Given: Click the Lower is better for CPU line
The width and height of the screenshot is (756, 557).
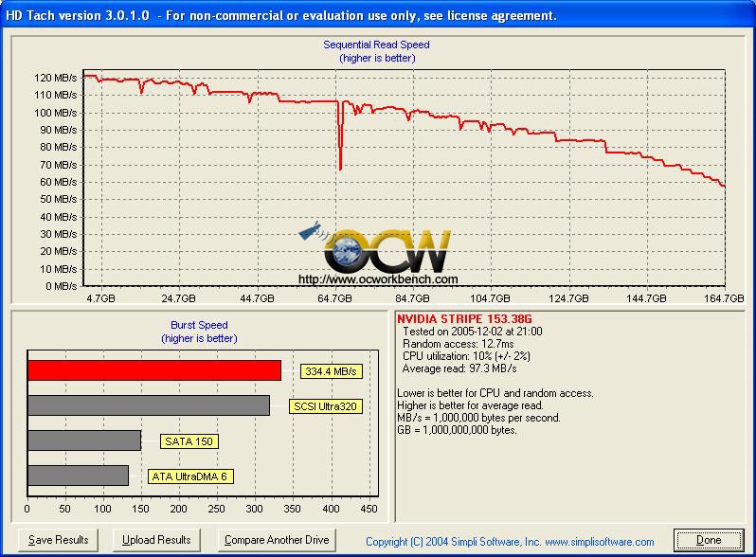Looking at the screenshot, I should click(x=495, y=393).
